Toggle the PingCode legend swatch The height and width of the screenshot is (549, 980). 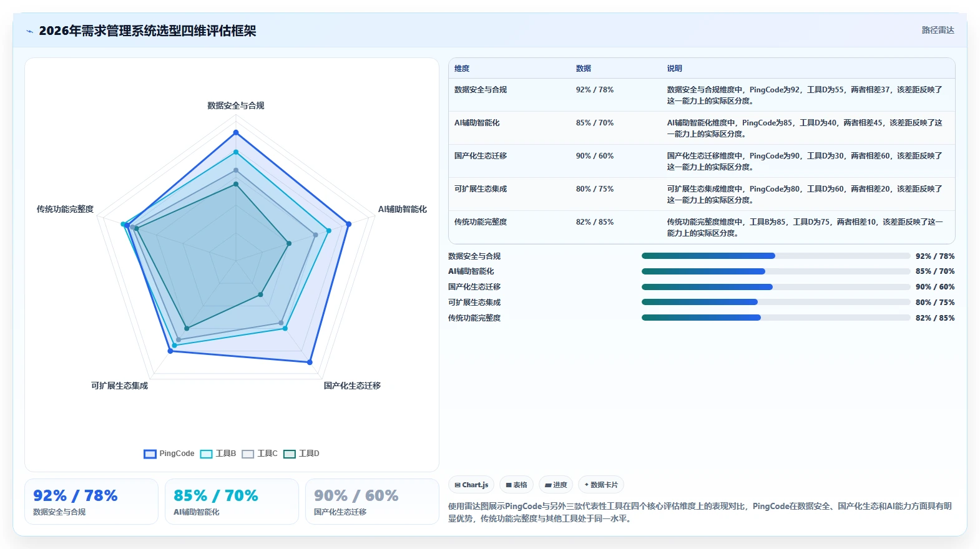150,454
